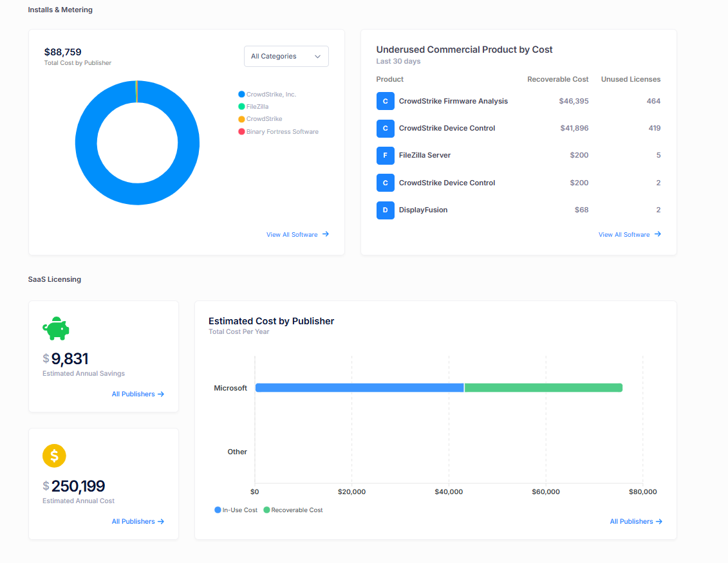Toggle Binary Fortress Software in the donut legend
Image resolution: width=728 pixels, height=563 pixels.
coord(279,131)
